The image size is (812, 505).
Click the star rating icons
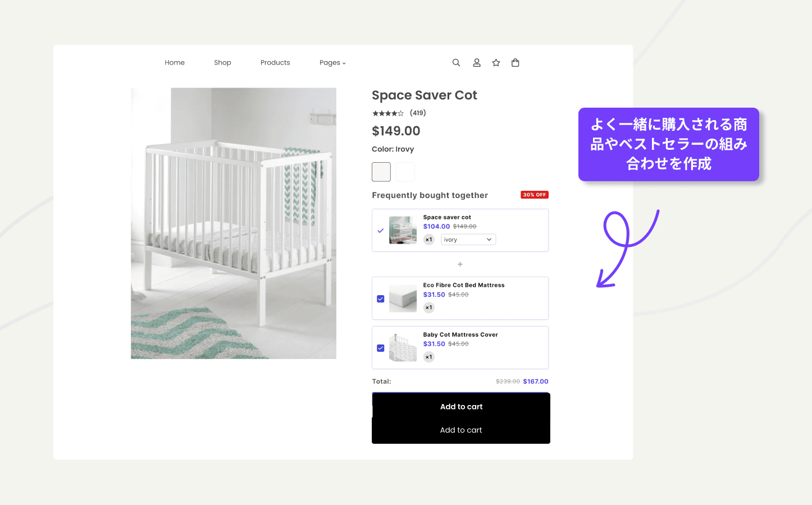(388, 113)
